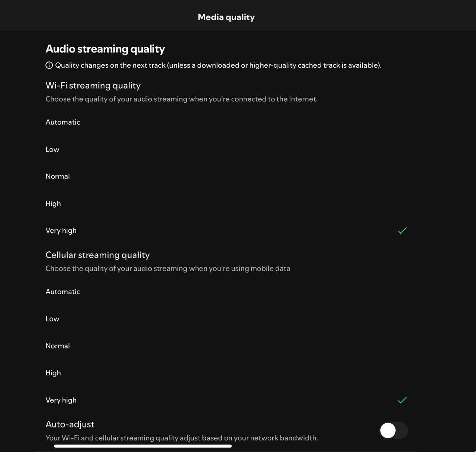This screenshot has height=452, width=476.
Task: Click the info icon beside quality changes note
Action: click(x=49, y=65)
